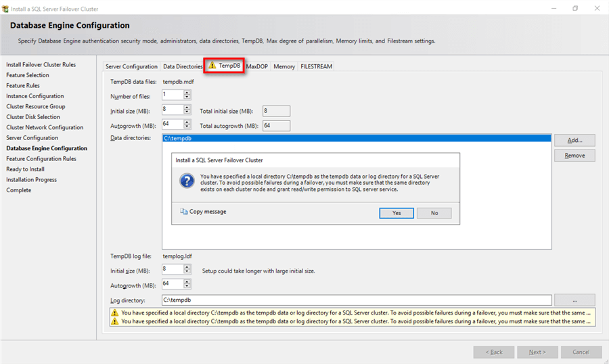609x364 pixels.
Task: Open the Data Directories tab
Action: pyautogui.click(x=182, y=66)
